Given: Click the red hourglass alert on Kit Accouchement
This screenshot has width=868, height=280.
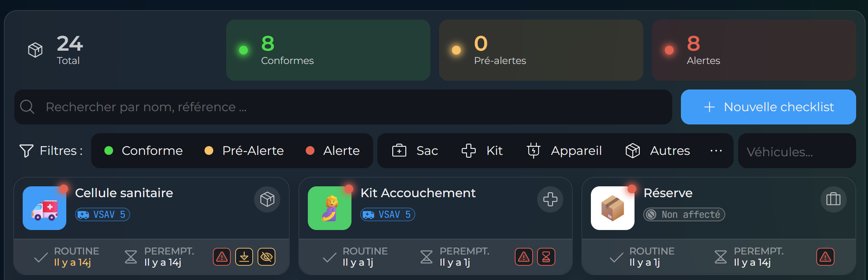Looking at the screenshot, I should [546, 257].
